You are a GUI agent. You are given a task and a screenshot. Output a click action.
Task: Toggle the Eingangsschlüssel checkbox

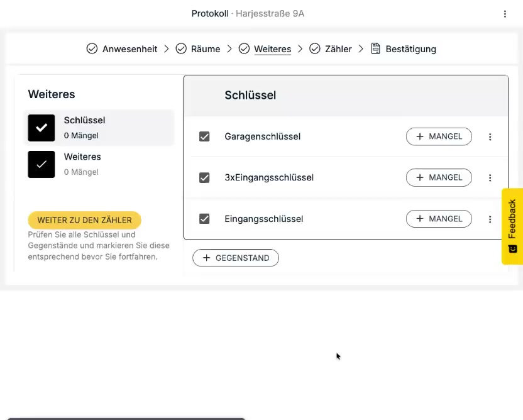(x=204, y=219)
